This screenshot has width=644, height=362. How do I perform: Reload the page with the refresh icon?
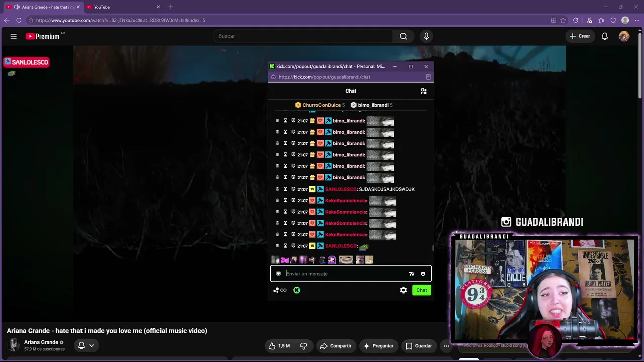[x=19, y=20]
